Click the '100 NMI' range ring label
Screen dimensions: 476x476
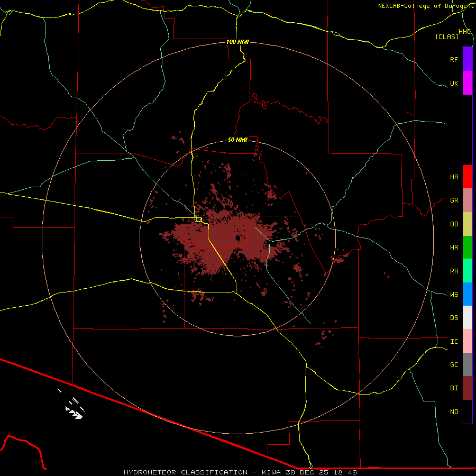(x=237, y=42)
